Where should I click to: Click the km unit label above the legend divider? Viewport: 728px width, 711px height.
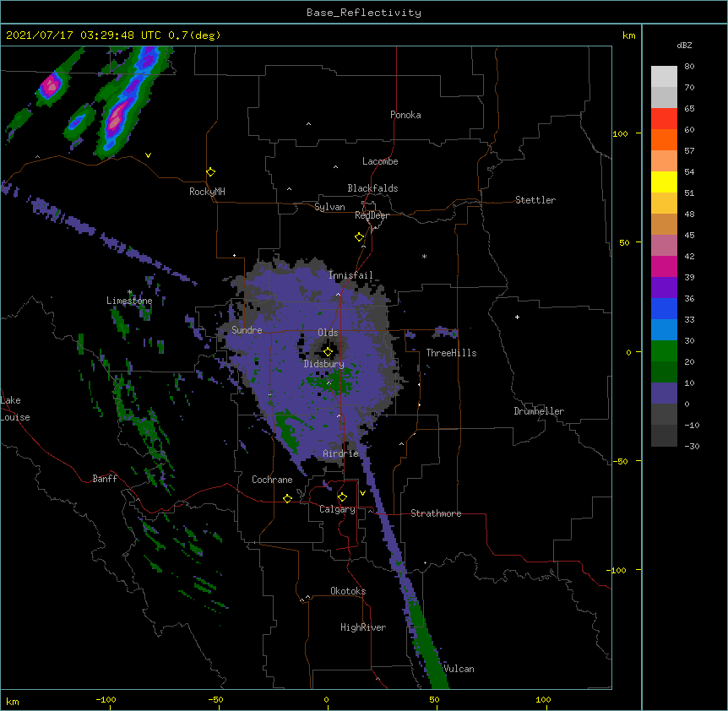coord(629,35)
